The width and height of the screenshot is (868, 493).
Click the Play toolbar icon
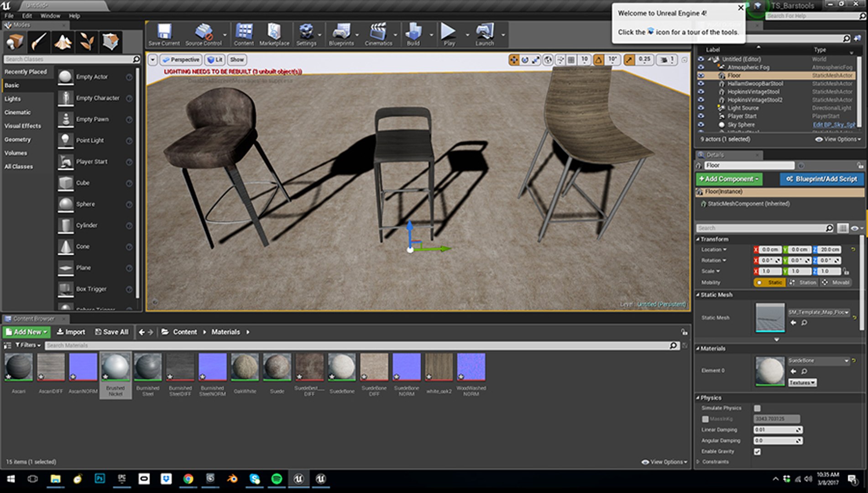pyautogui.click(x=449, y=35)
